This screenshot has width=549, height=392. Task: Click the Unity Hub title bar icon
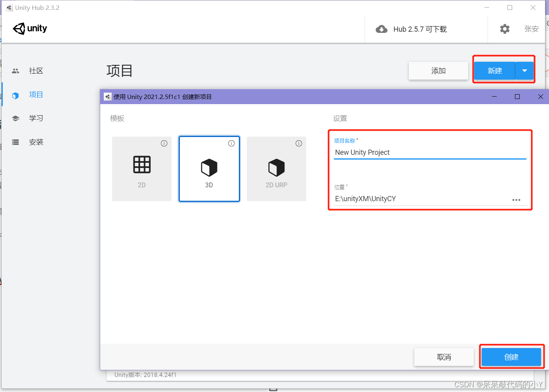click(9, 8)
